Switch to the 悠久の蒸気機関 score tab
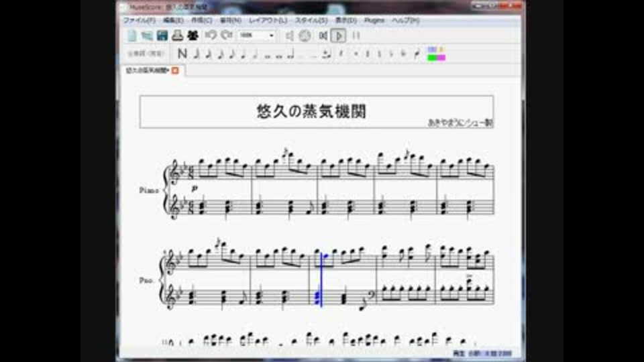Image resolution: width=644 pixels, height=362 pixels. (148, 70)
